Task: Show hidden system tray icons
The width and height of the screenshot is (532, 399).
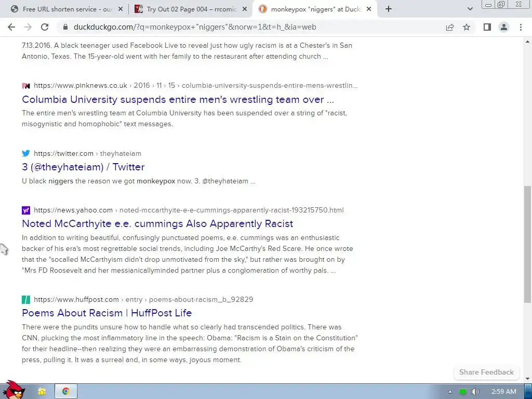Action: [x=450, y=392]
